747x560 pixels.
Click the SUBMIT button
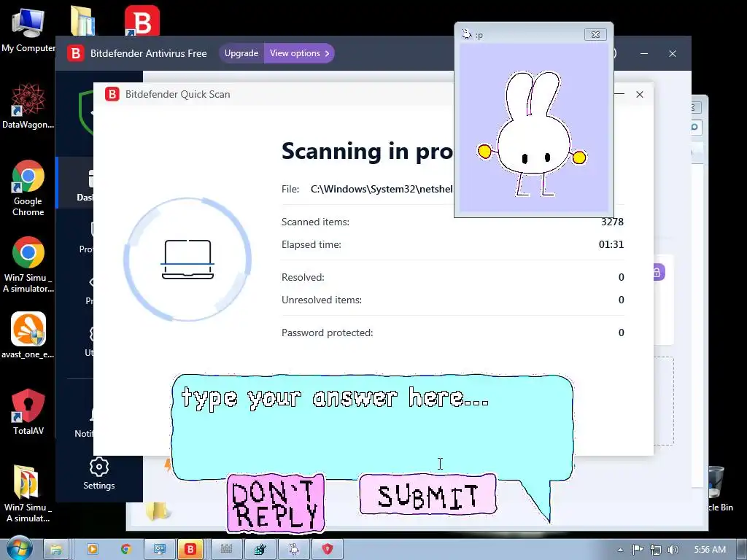pos(427,495)
